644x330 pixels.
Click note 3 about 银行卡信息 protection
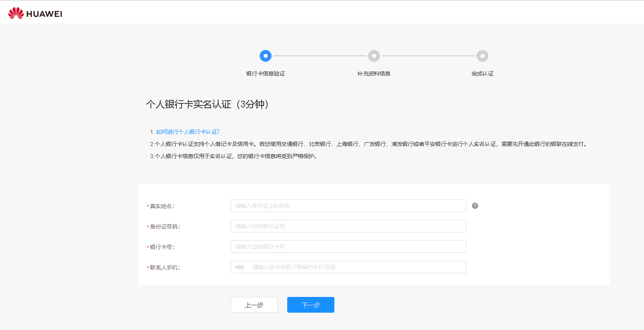234,156
